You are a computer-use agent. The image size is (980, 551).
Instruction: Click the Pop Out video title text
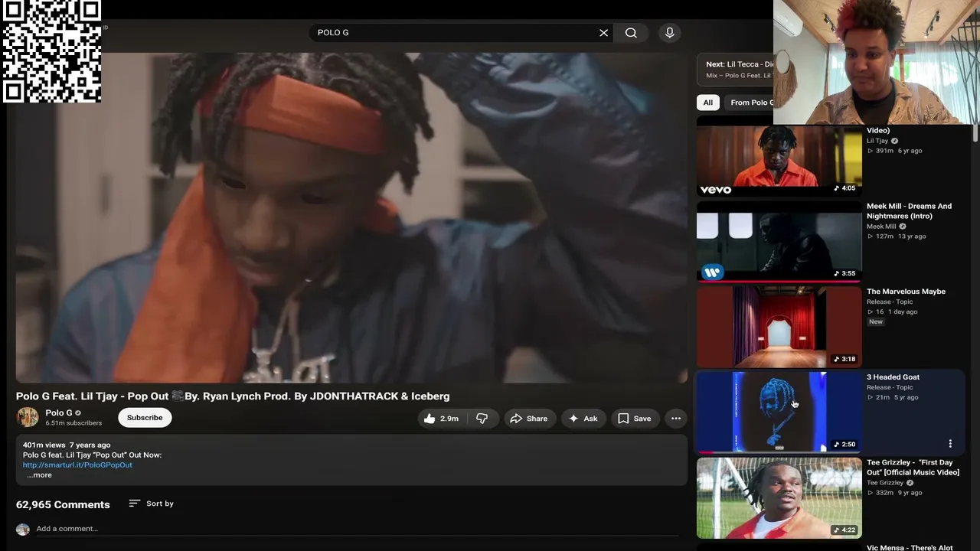pos(233,396)
